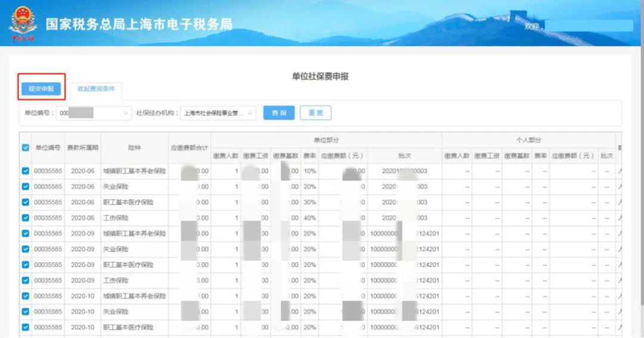Open the 社保经办机构 dropdown

click(218, 113)
